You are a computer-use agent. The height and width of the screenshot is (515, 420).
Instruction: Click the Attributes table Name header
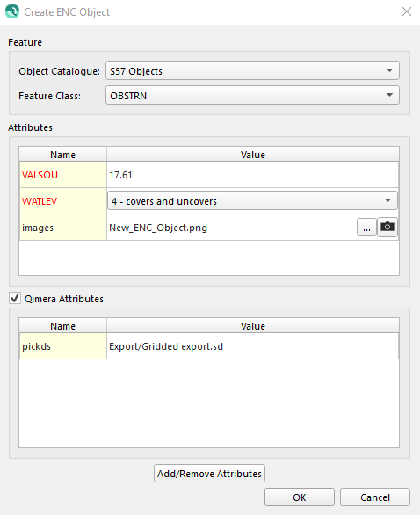(62, 155)
